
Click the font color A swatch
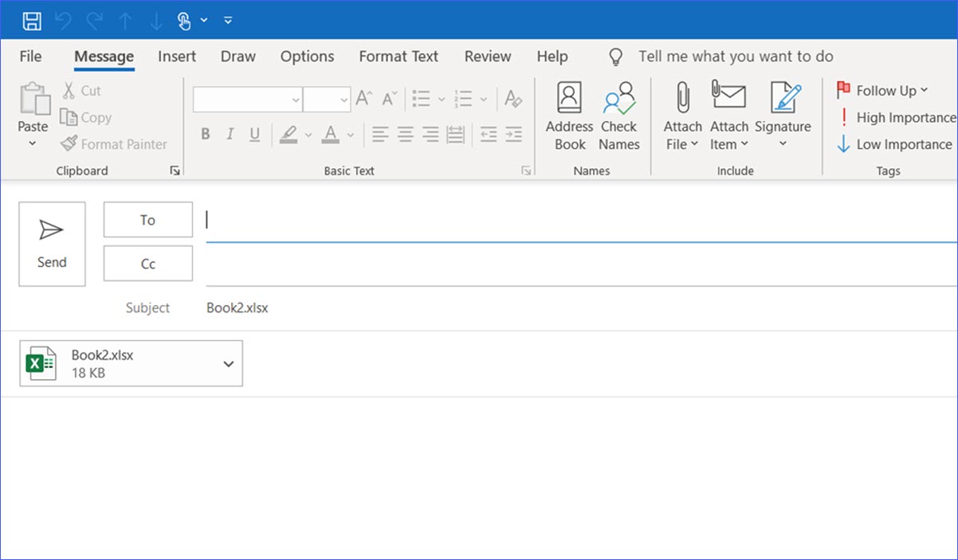(331, 134)
